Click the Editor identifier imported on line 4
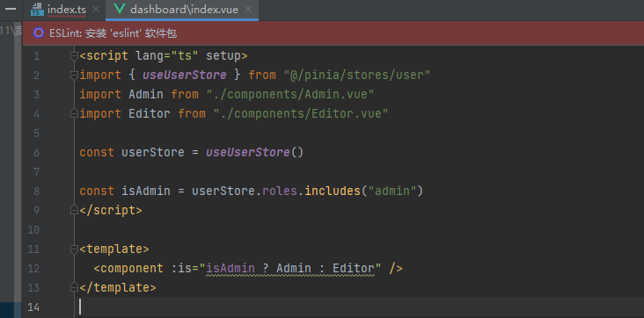 [150, 113]
